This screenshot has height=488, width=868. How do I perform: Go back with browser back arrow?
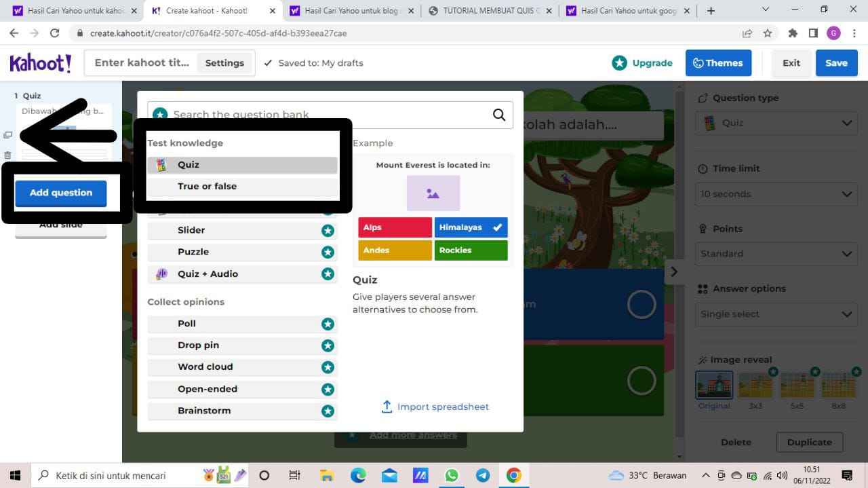(14, 33)
